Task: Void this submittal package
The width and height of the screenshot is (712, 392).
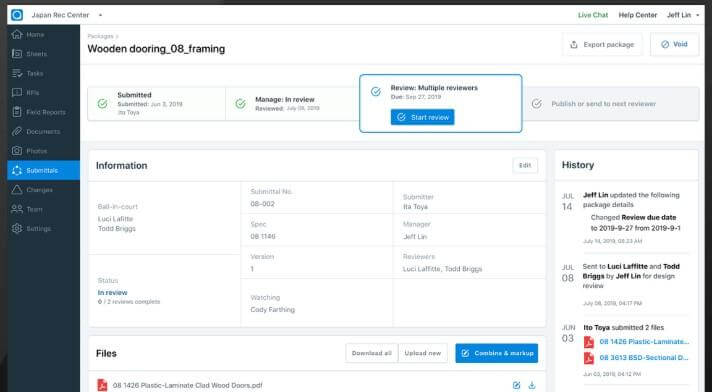Action: point(674,45)
